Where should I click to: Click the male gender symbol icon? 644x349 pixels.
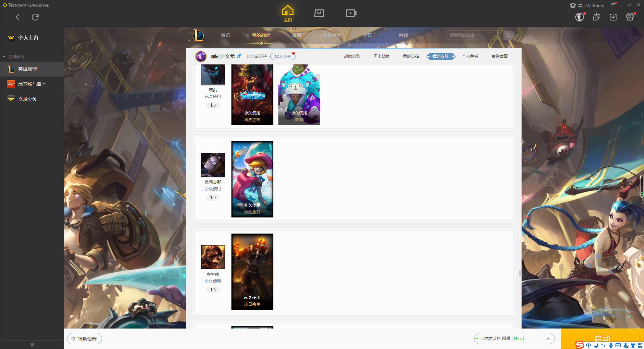point(239,56)
